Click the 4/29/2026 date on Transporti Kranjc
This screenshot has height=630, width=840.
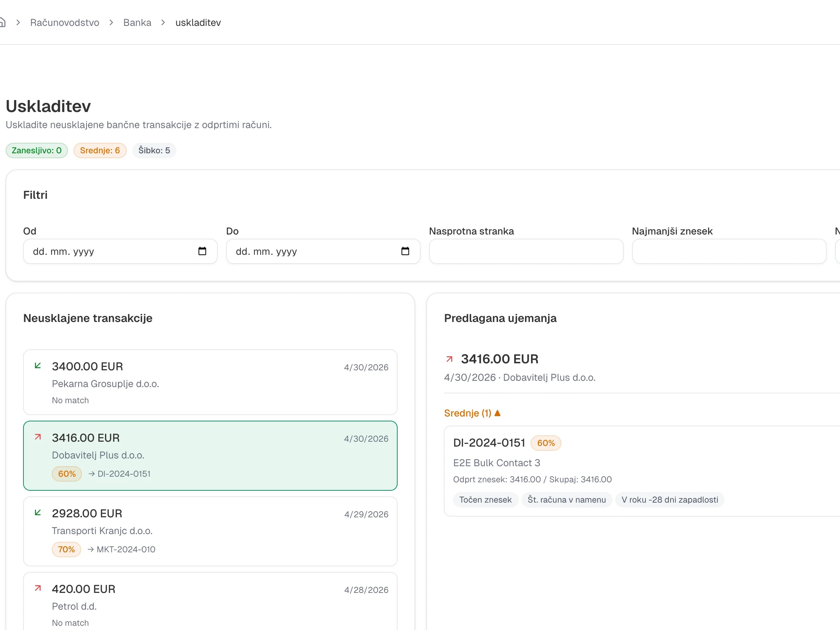(366, 514)
